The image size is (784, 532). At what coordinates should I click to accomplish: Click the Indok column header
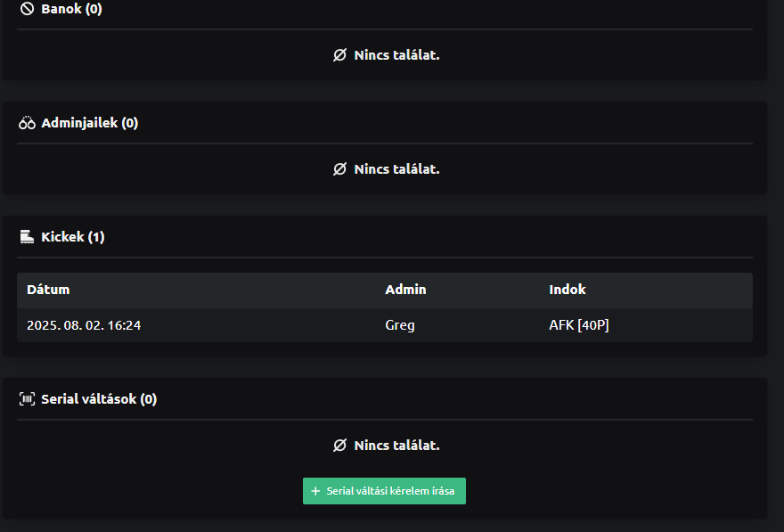tap(568, 290)
